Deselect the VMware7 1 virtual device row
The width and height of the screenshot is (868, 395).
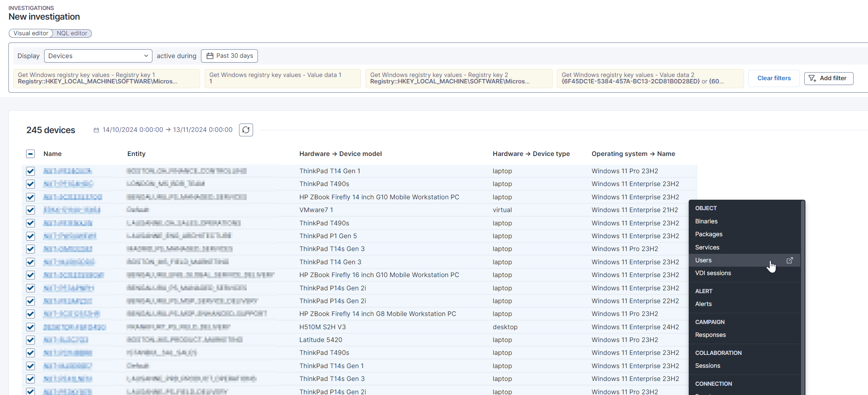30,210
